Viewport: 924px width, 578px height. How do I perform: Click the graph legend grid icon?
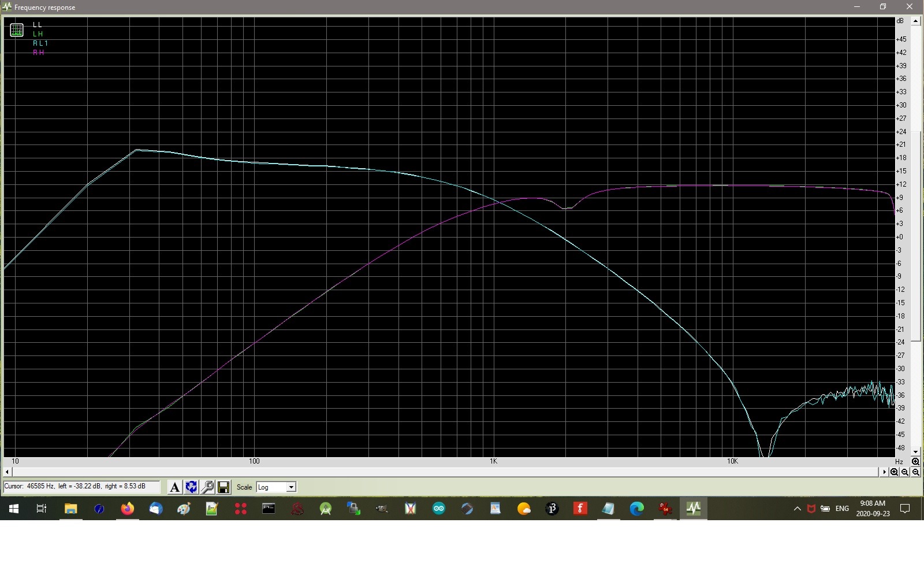pyautogui.click(x=17, y=30)
